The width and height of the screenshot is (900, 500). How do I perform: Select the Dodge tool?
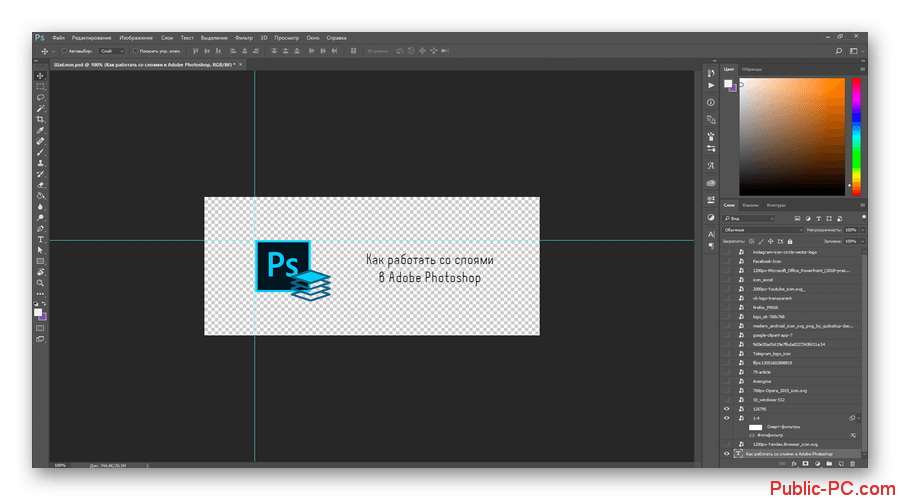click(x=40, y=218)
